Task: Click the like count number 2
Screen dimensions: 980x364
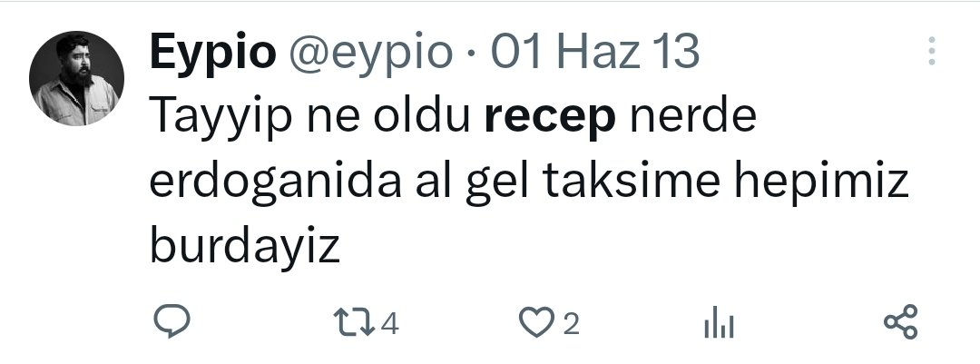Action: (x=571, y=324)
